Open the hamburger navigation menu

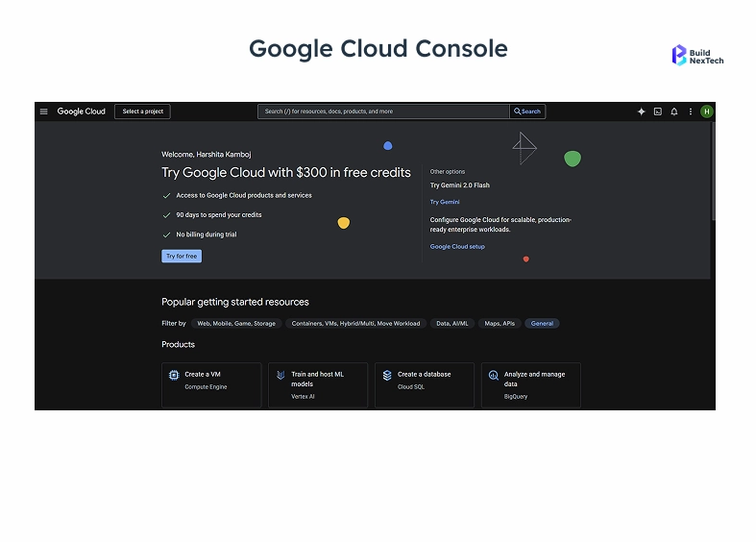pos(44,111)
